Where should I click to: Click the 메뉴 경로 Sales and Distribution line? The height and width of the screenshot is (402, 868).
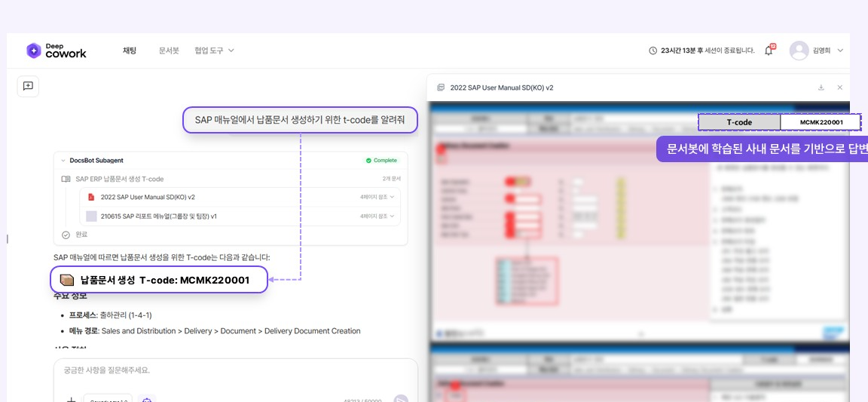[x=215, y=331]
